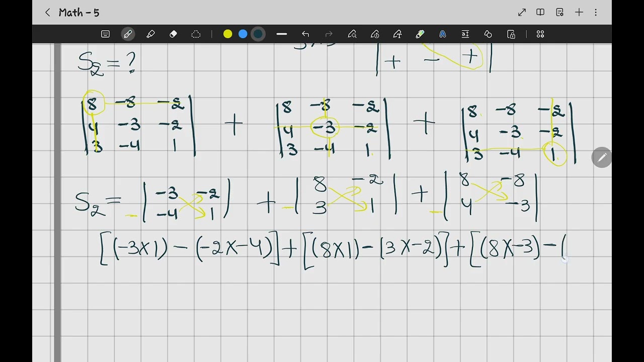The width and height of the screenshot is (644, 362).
Task: Redo the undone stroke
Action: (329, 34)
